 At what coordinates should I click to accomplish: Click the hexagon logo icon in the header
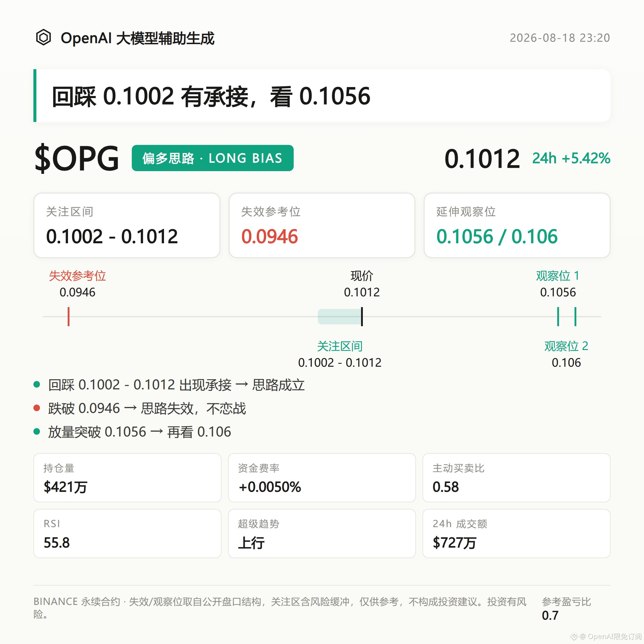(43, 37)
